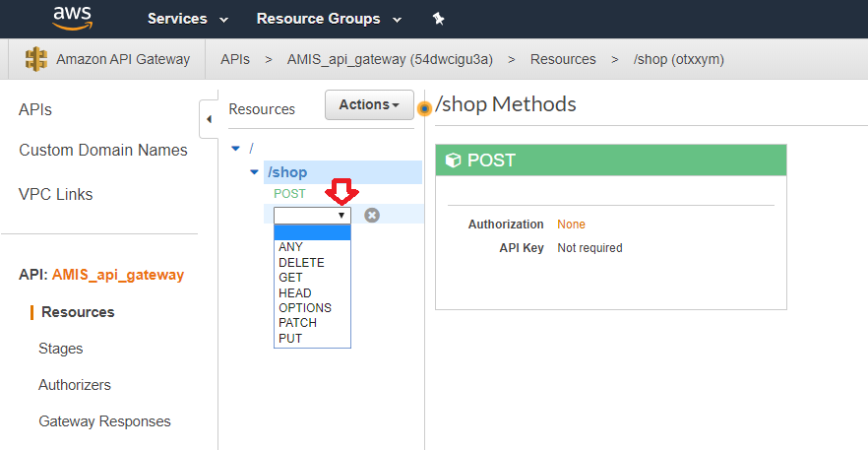
Task: Open the Services menu
Action: pos(187,19)
